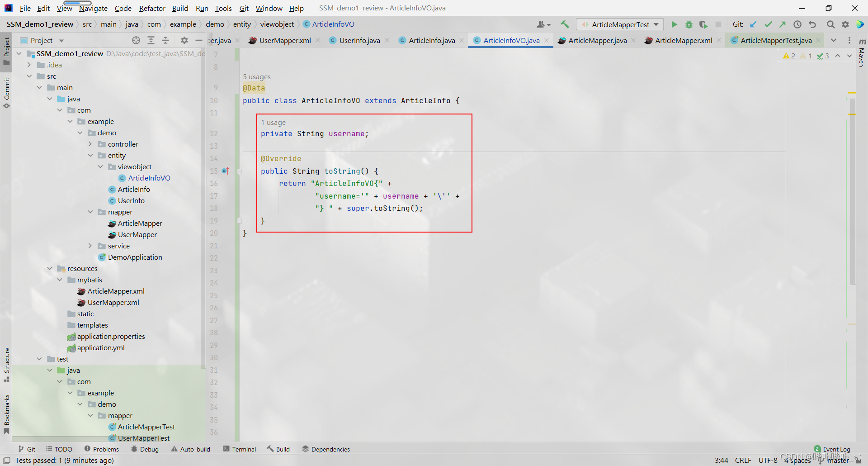The height and width of the screenshot is (466, 868).
Task: Collapse the viewobject package
Action: pos(100,166)
